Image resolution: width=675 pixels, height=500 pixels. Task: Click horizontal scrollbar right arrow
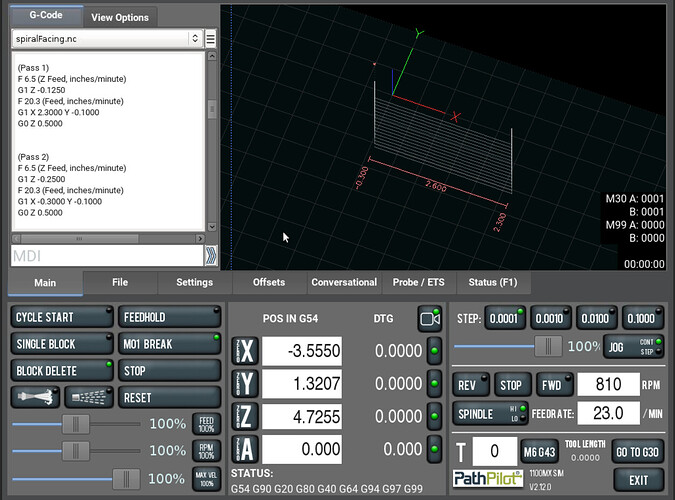(200, 238)
